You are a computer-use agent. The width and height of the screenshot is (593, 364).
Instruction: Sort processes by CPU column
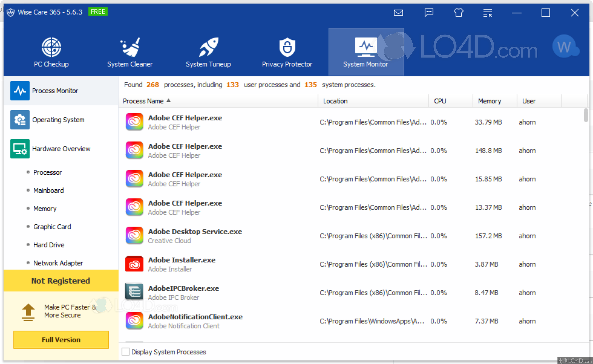tap(440, 101)
